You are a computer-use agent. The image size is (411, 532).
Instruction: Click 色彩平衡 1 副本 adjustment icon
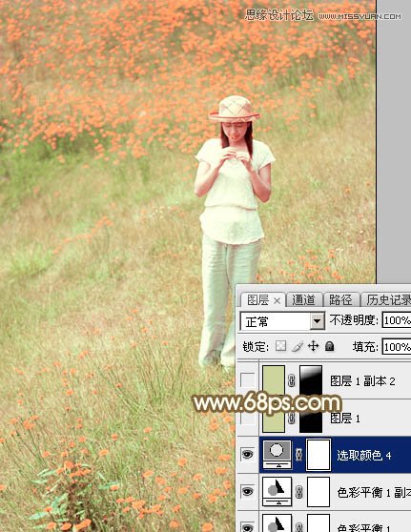tap(277, 492)
